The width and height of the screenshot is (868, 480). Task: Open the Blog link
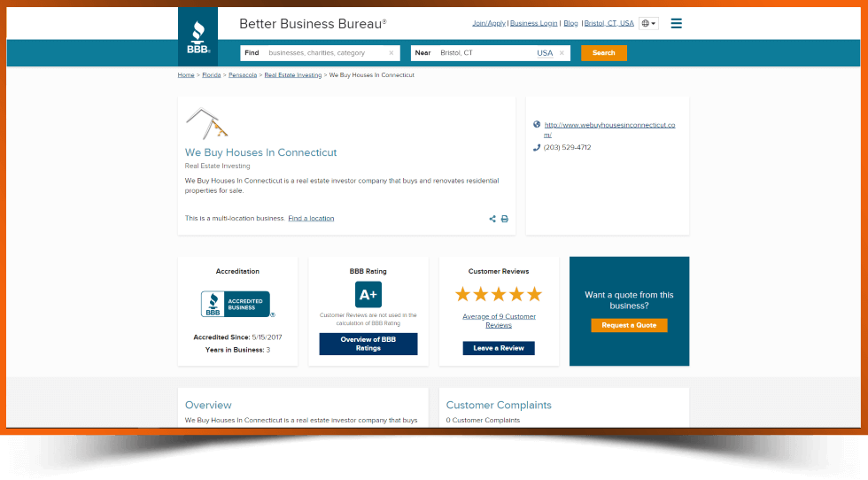(570, 23)
